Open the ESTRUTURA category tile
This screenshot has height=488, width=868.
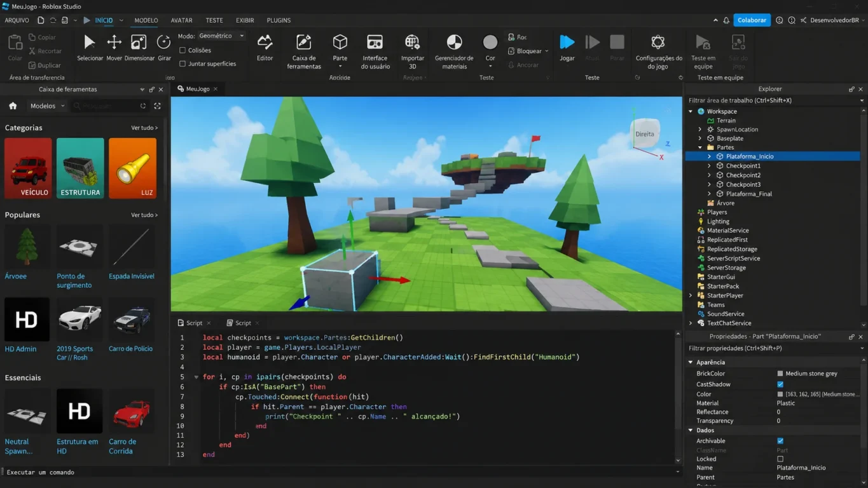coord(80,168)
